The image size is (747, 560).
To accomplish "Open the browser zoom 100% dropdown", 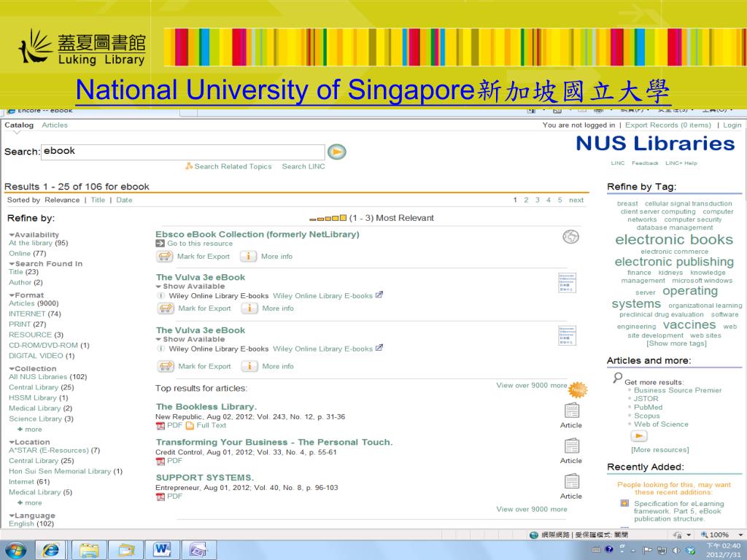I will click(x=740, y=534).
